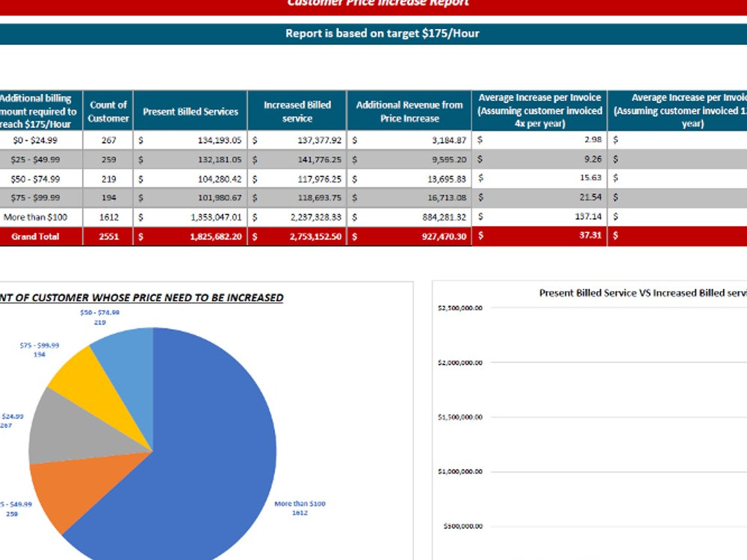Image resolution: width=747 pixels, height=560 pixels.
Task: Select customer count cell 267
Action: click(x=108, y=140)
